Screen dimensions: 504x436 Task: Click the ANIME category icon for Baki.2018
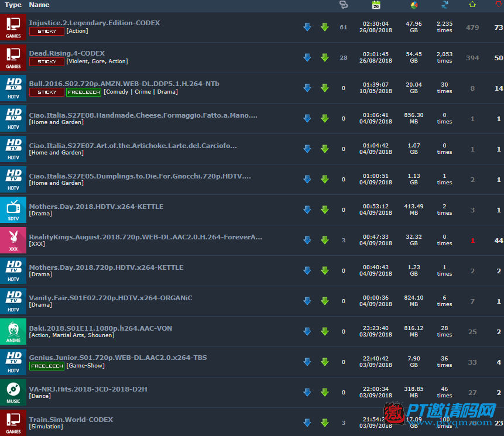[13, 332]
